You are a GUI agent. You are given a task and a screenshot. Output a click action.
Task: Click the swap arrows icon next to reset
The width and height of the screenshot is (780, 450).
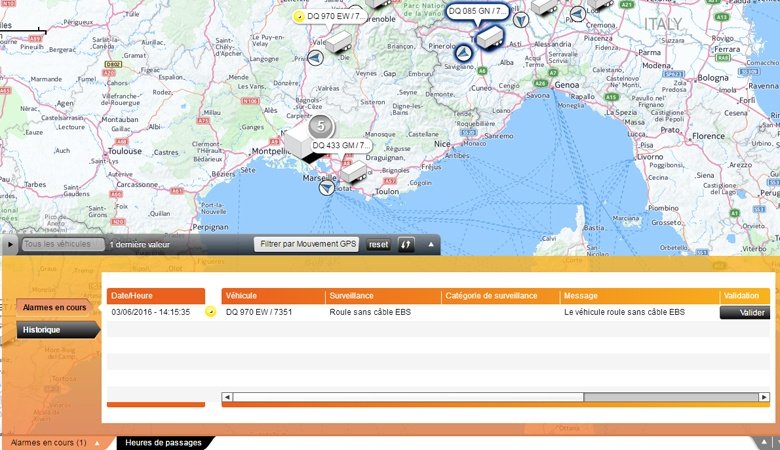click(x=406, y=244)
